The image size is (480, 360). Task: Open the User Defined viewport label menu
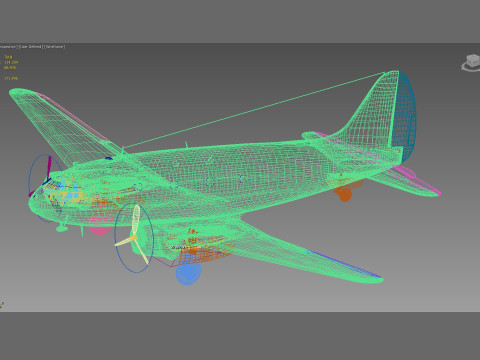pyautogui.click(x=30, y=47)
